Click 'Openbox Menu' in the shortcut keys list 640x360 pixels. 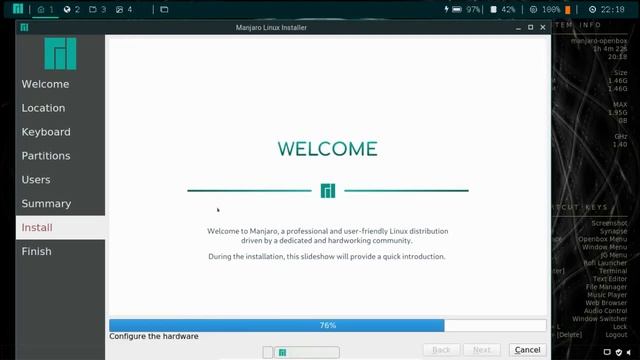[602, 239]
